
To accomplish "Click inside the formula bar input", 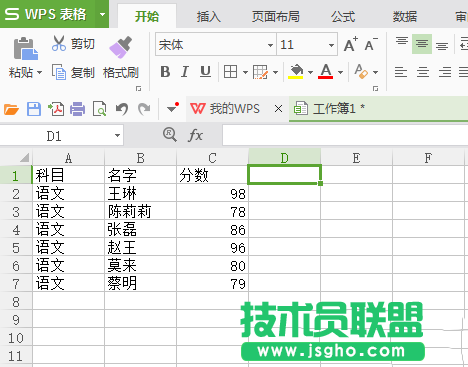I will point(345,135).
